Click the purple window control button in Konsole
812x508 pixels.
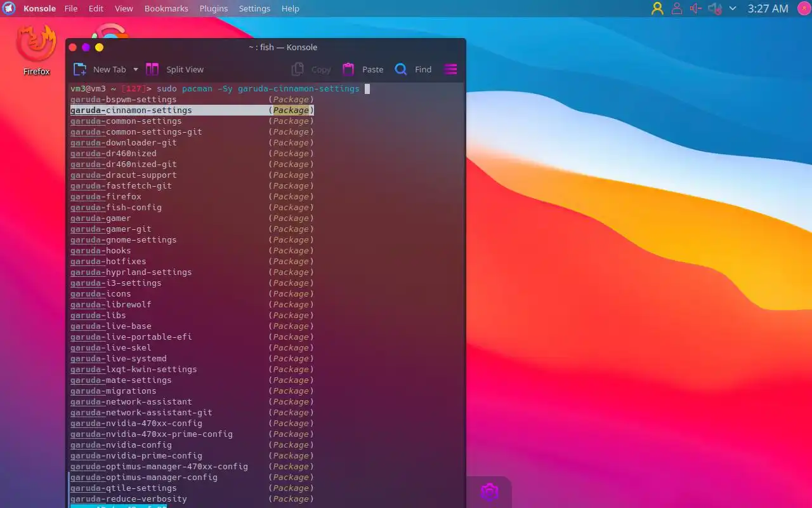pos(86,47)
